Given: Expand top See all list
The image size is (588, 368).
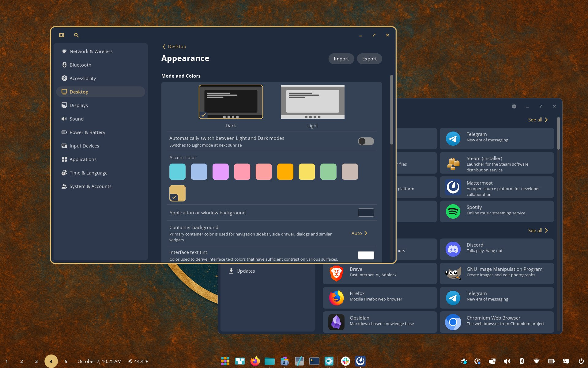Looking at the screenshot, I should tap(538, 120).
